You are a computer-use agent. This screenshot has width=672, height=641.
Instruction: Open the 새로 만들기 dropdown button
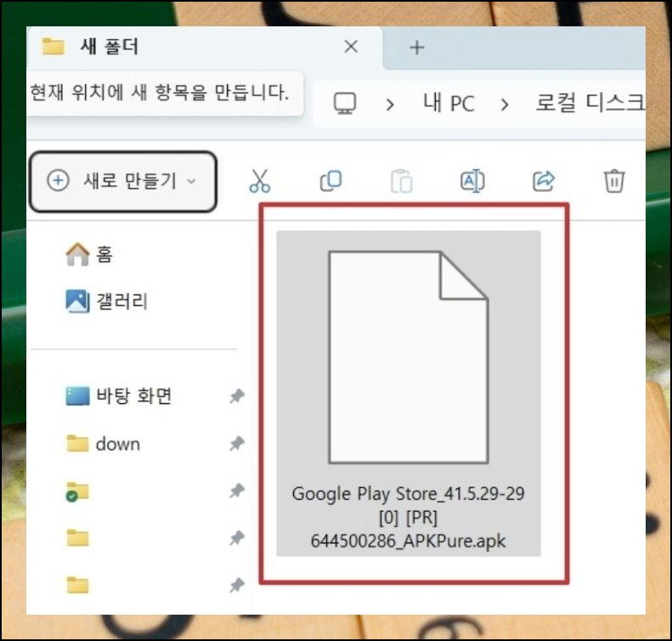click(123, 181)
